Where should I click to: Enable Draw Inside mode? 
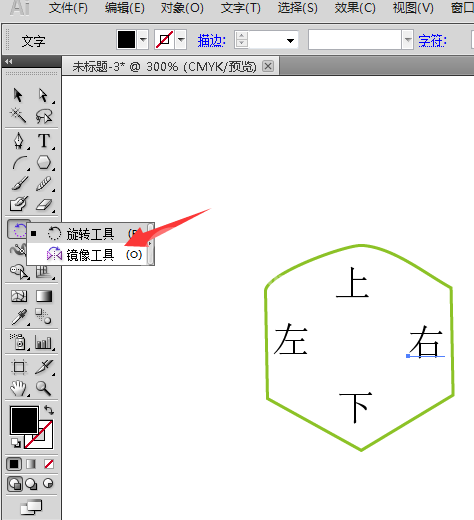[x=49, y=483]
